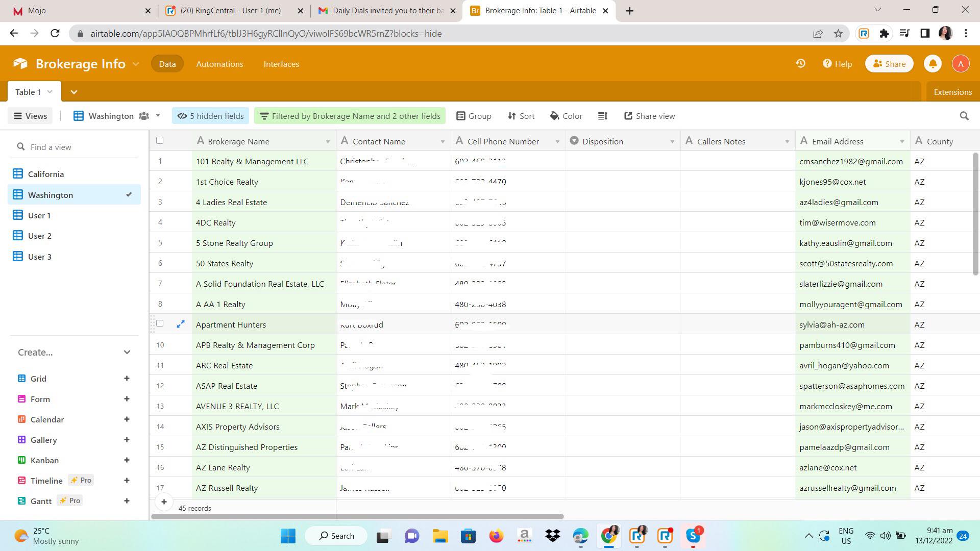Add new Kanban view plus icon

127,460
